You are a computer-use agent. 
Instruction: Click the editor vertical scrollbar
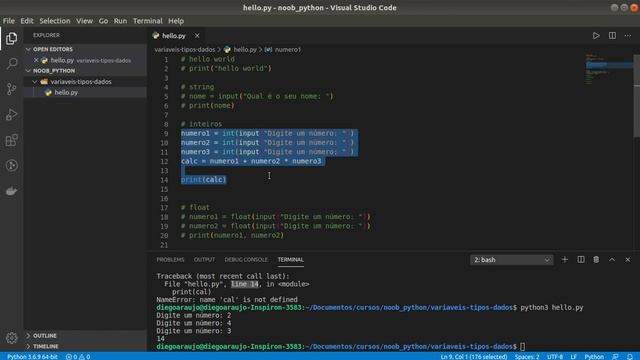(636, 96)
